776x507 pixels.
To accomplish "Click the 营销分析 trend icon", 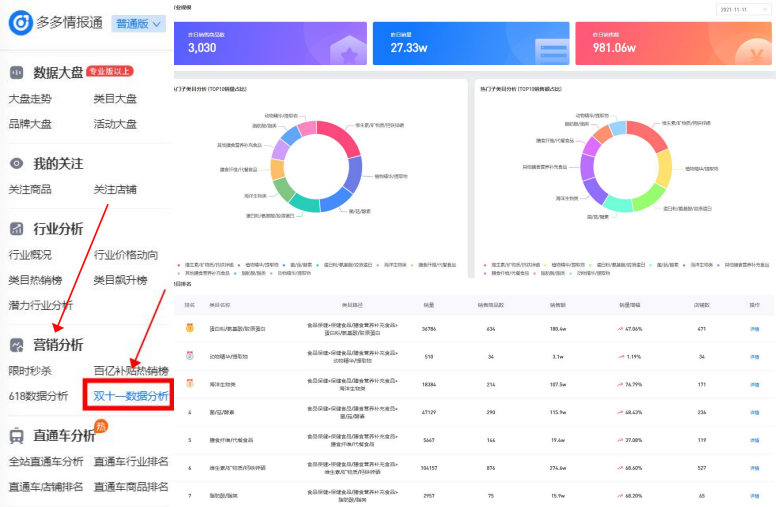I will (16, 345).
